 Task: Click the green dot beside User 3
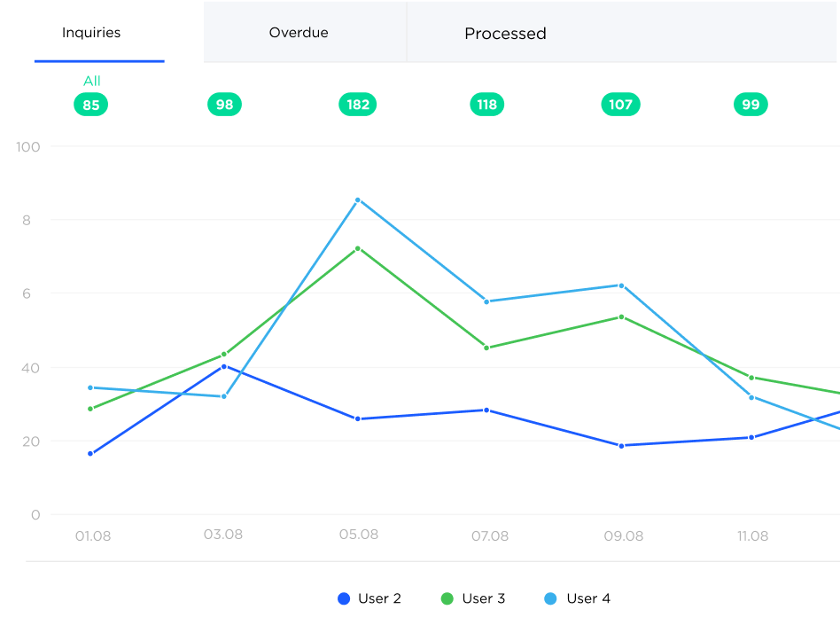(x=447, y=598)
